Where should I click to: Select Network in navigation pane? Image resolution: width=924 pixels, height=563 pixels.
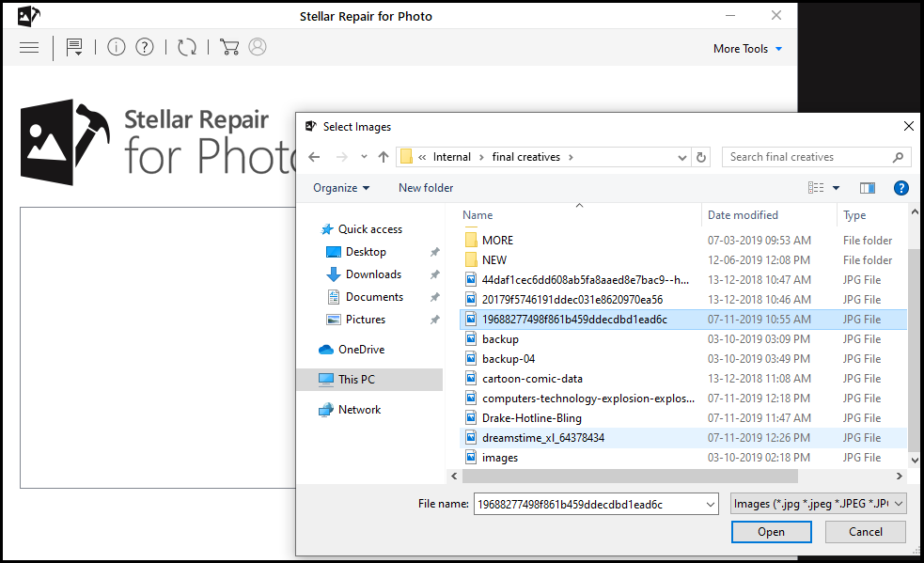point(359,410)
